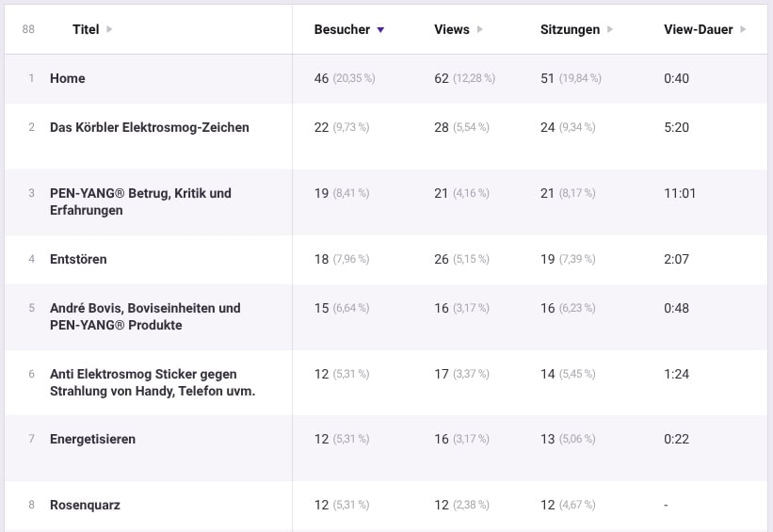The width and height of the screenshot is (773, 532).
Task: Click the sort arrow next to Sitzungen
Action: (610, 30)
